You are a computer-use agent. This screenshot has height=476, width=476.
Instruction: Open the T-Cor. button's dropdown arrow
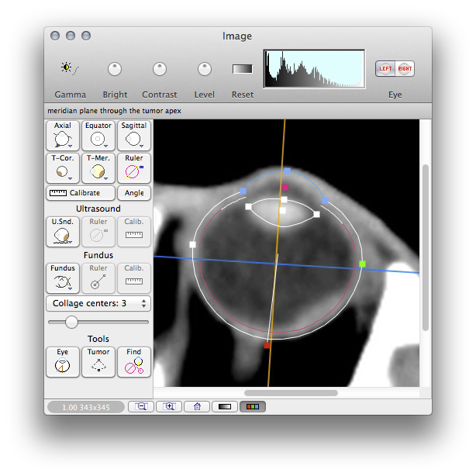pyautogui.click(x=70, y=178)
